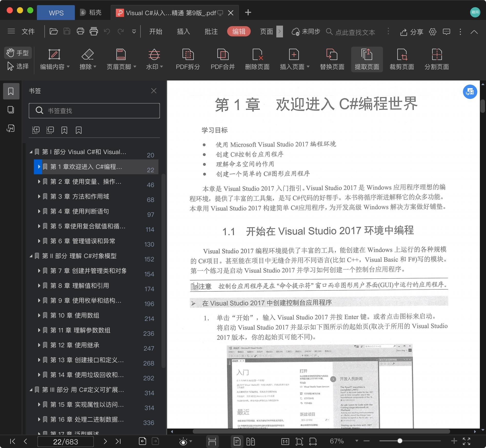Open file with the folder icon

(54, 31)
